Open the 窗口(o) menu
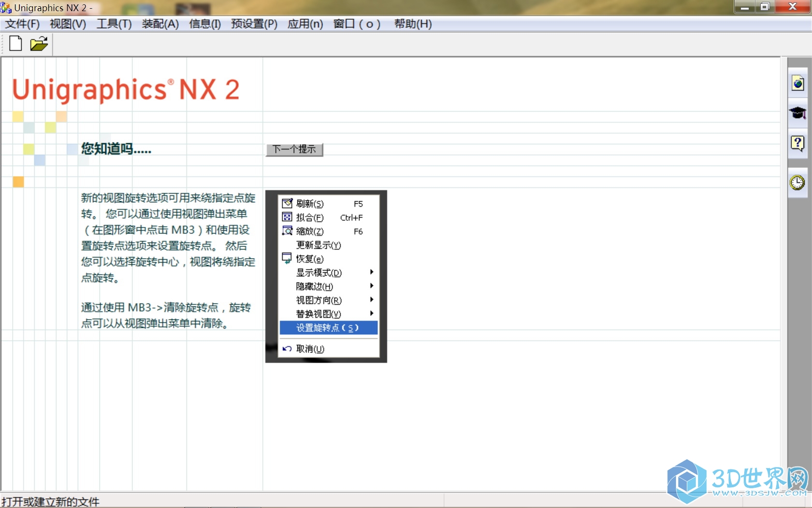 (357, 24)
